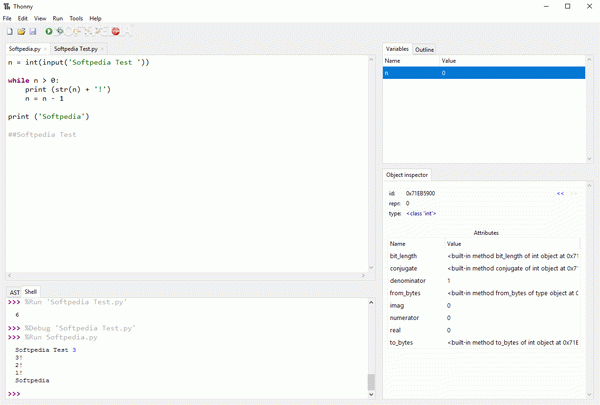Click the Name column header in Variables

point(411,61)
